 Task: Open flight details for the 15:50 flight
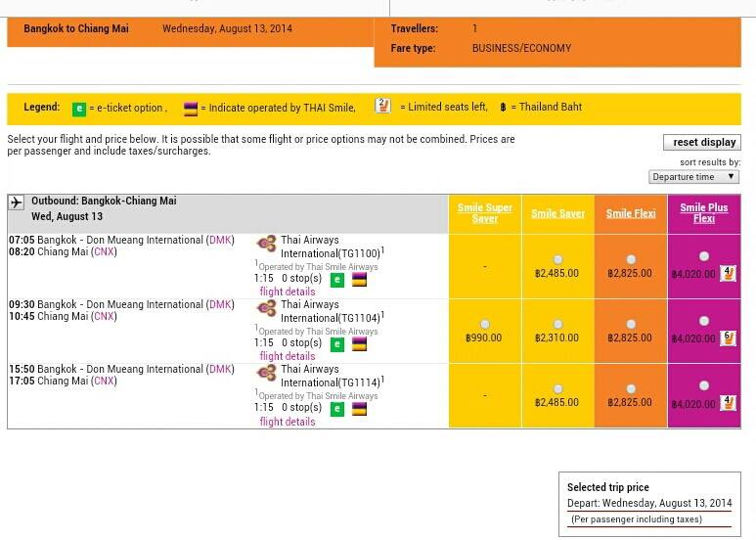click(x=287, y=422)
